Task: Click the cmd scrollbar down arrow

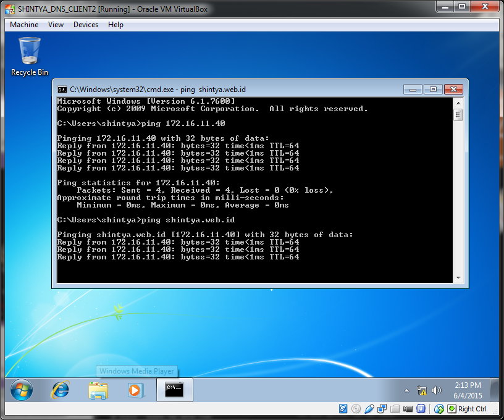Action: click(x=458, y=278)
